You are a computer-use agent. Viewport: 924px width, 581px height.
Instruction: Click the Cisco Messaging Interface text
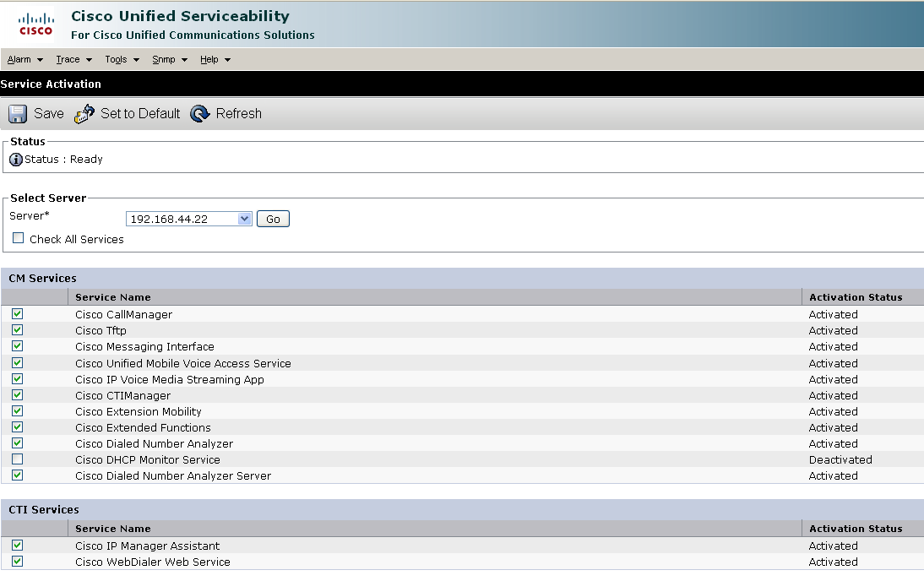pyautogui.click(x=144, y=346)
